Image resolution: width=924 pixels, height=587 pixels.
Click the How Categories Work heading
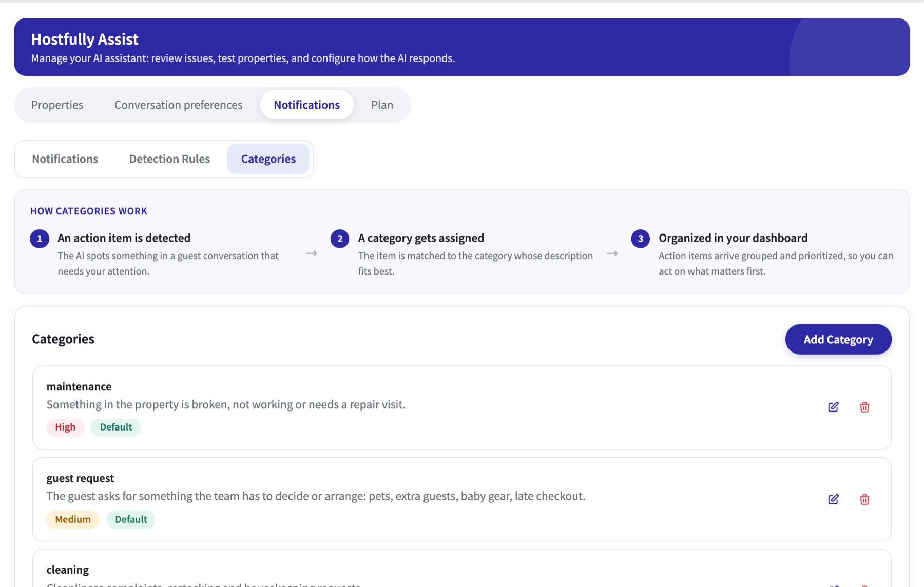[89, 211]
